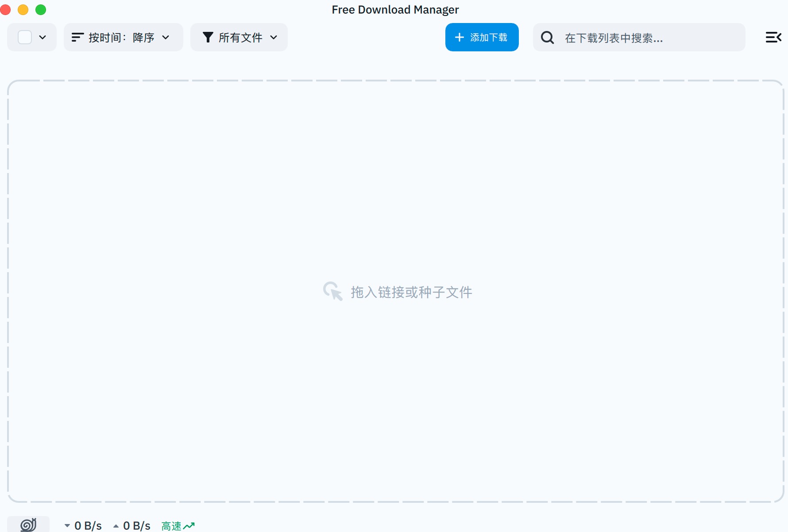This screenshot has height=532, width=788.
Task: Open the dropdown arrow beside the select-all checkbox
Action: pyautogui.click(x=42, y=37)
